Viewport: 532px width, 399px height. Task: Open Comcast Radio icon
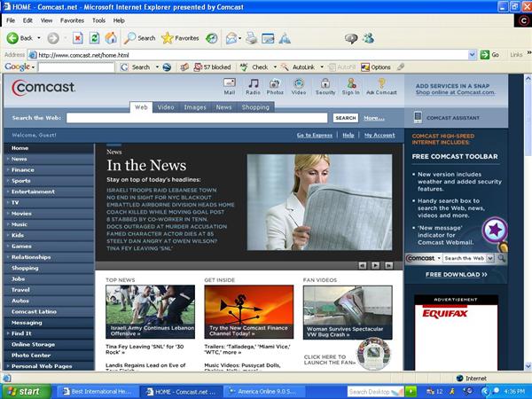click(253, 87)
